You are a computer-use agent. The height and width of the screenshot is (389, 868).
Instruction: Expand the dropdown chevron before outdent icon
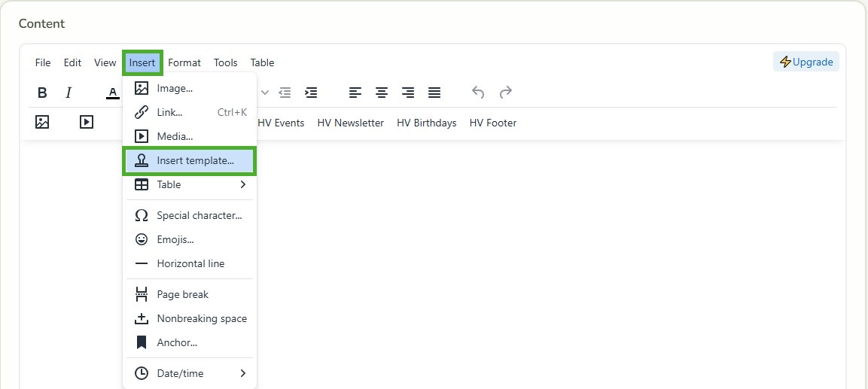(x=265, y=93)
